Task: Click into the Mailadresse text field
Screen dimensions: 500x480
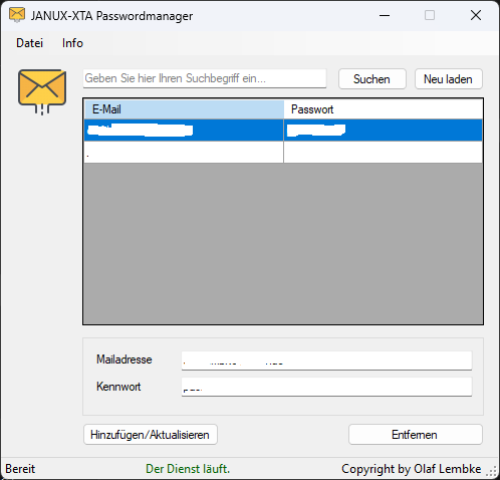Action: coord(327,360)
